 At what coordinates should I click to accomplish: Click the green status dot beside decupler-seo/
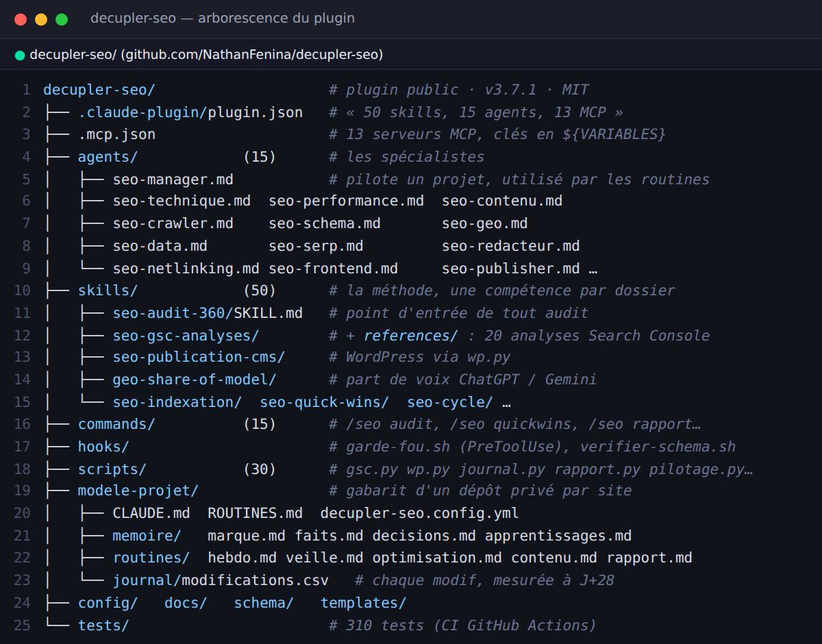(x=20, y=55)
